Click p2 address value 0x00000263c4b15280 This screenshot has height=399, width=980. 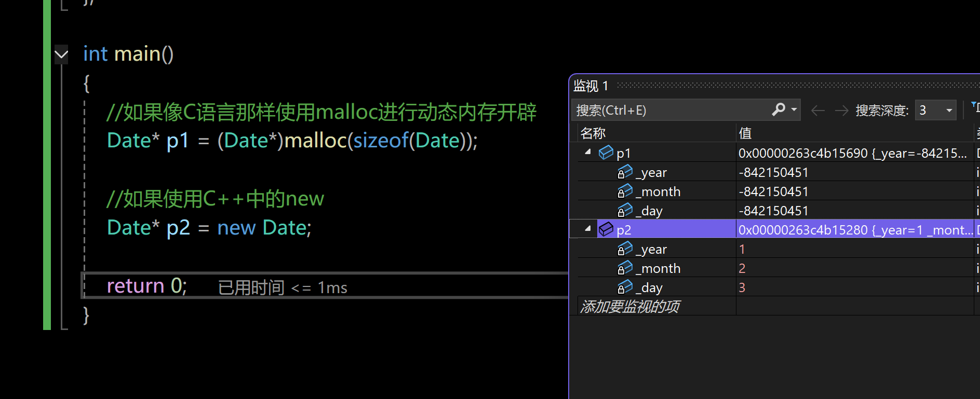[x=803, y=230]
